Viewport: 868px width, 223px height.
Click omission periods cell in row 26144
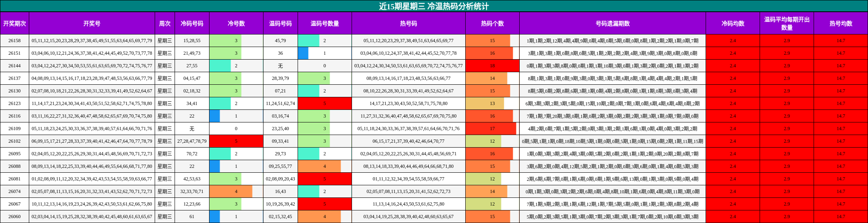[613, 66]
